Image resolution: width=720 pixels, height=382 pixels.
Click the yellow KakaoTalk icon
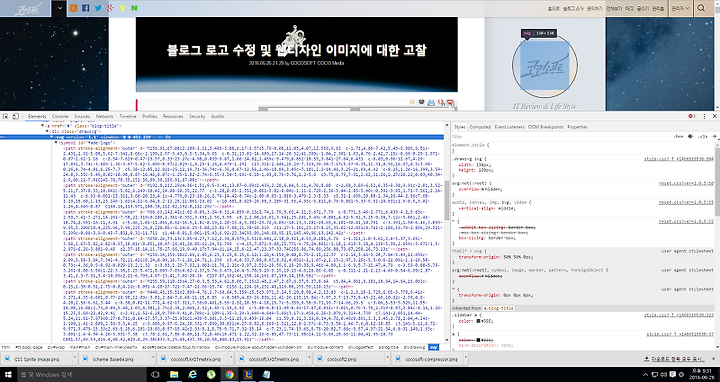(122, 8)
